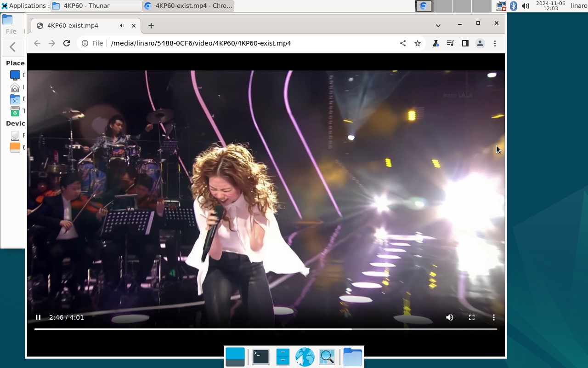Viewport: 588px width, 368px height.
Task: Share the current page in Chrome
Action: tap(403, 43)
